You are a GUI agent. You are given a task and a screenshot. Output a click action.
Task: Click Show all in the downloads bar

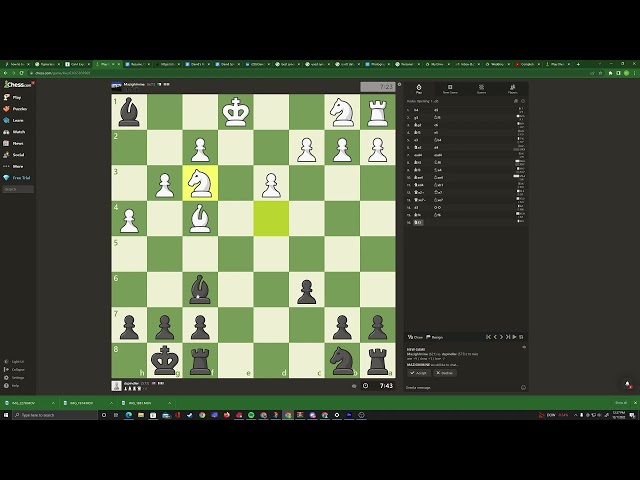(x=621, y=403)
